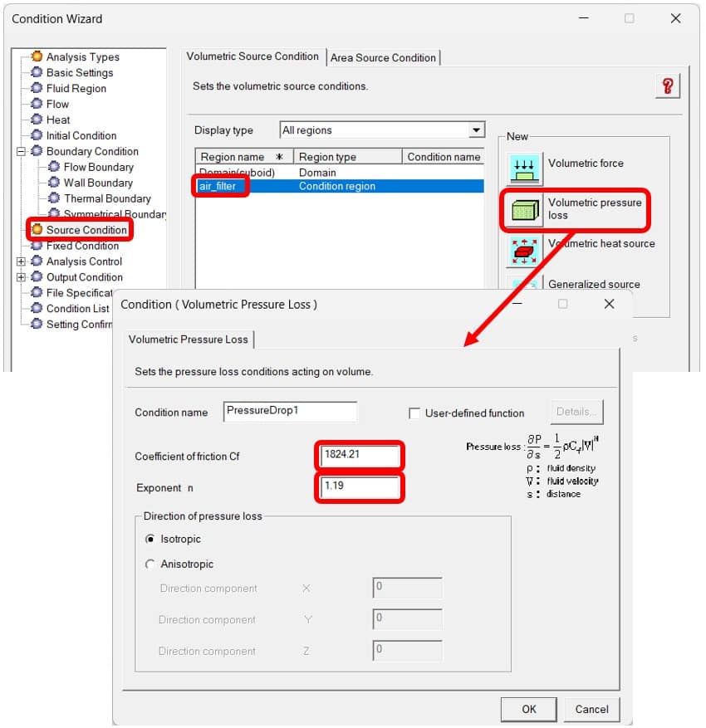The width and height of the screenshot is (706, 728).
Task: Click the Details... button
Action: click(577, 412)
